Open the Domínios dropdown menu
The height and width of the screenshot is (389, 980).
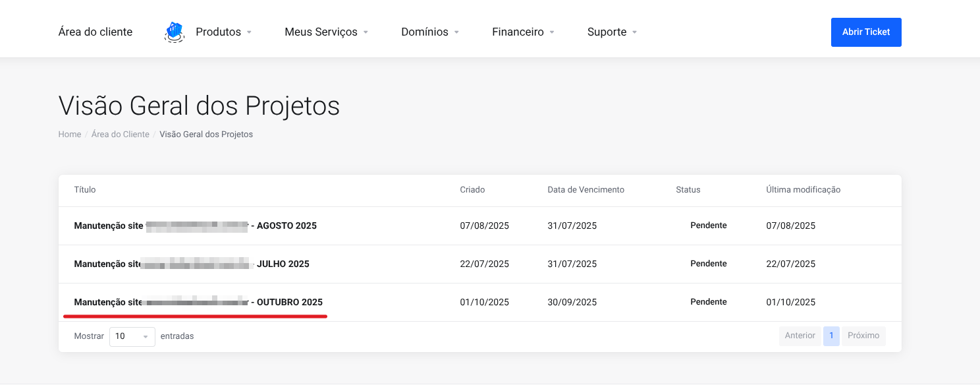click(429, 32)
